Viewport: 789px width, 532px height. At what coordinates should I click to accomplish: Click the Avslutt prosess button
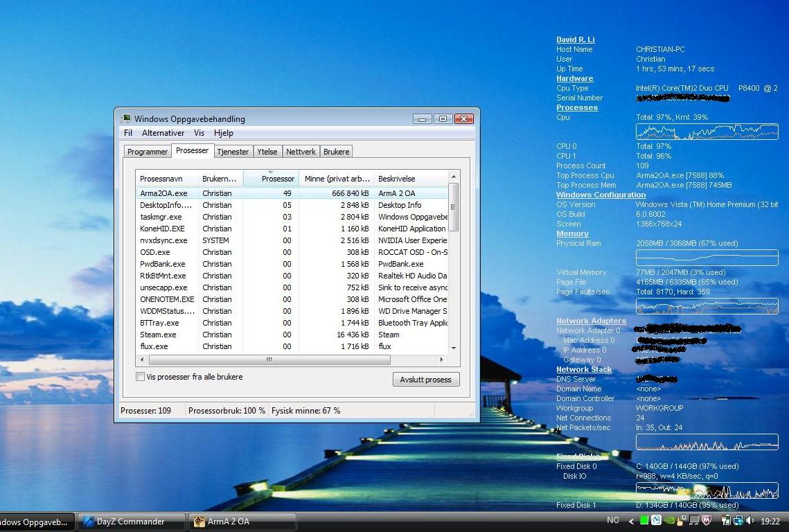[x=426, y=380]
